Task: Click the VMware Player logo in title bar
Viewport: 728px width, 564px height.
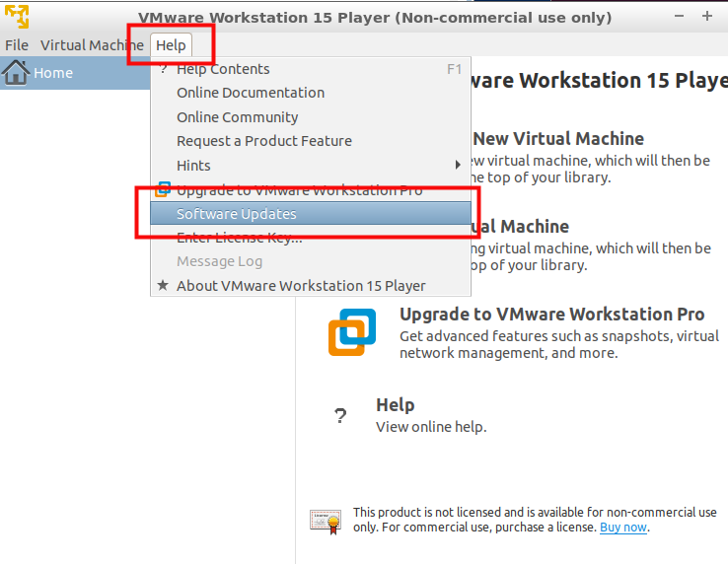Action: click(17, 16)
